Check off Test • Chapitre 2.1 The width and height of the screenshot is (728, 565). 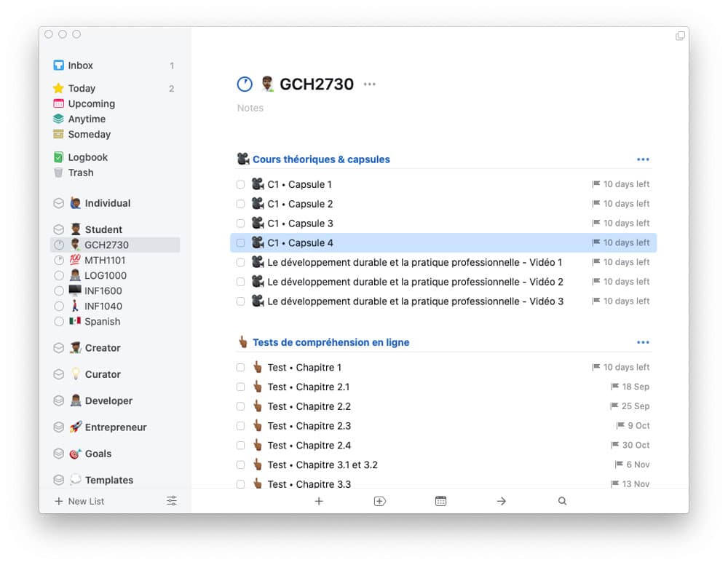pyautogui.click(x=240, y=387)
